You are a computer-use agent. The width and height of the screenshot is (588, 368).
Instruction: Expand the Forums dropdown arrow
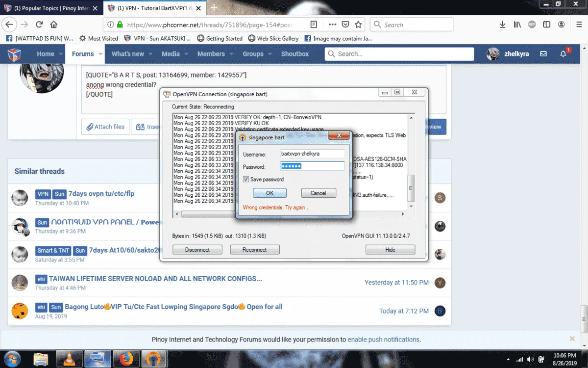[x=100, y=54]
